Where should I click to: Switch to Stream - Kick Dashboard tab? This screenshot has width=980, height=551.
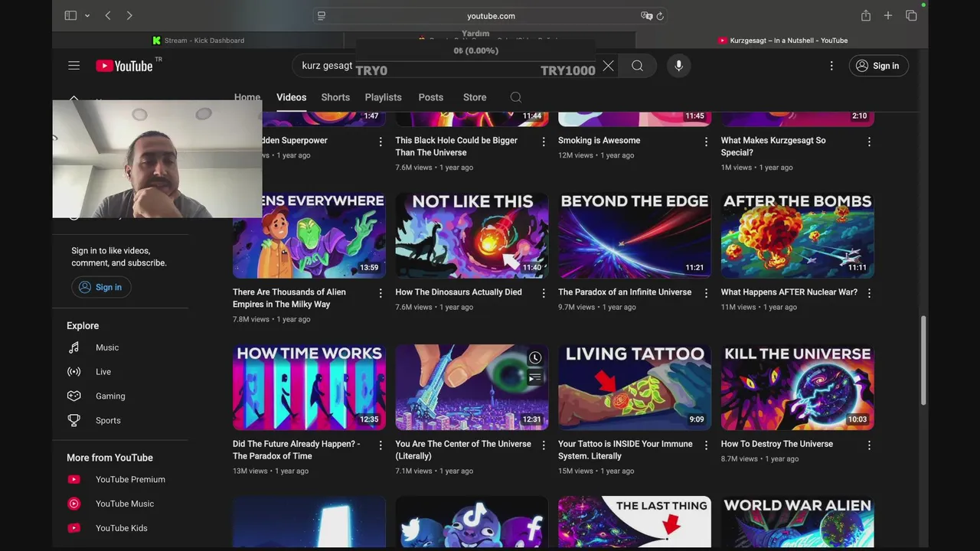click(x=198, y=41)
